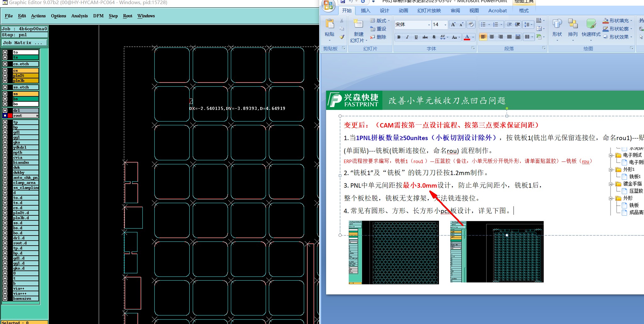
Task: Open the font color dropdown arrow
Action: 473,37
